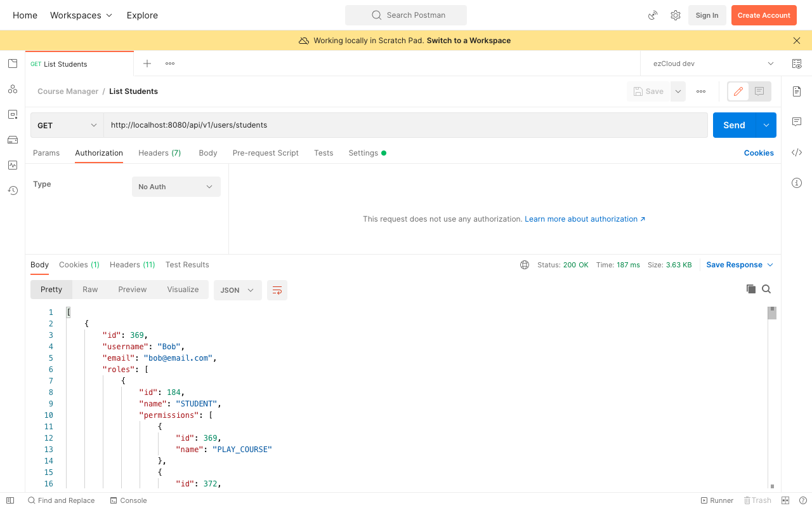Toggle sidebar visibility icon in status bar

click(10, 500)
